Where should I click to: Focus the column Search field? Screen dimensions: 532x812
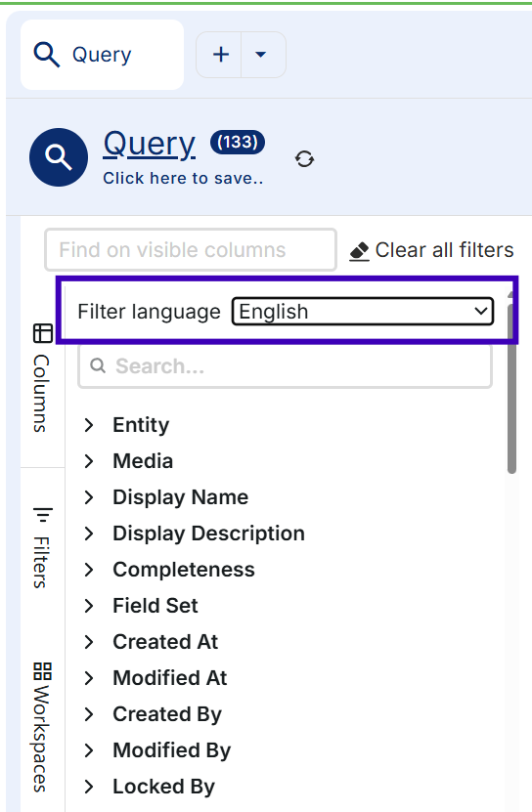(285, 366)
